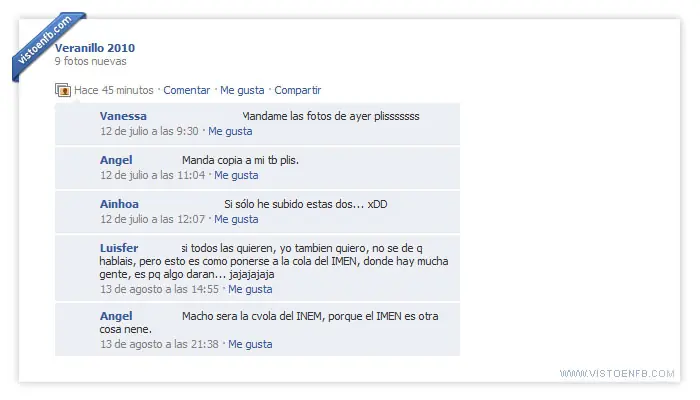This screenshot has width=700, height=400.
Task: Like Vanessa's comment with Me gusta
Action: click(230, 131)
